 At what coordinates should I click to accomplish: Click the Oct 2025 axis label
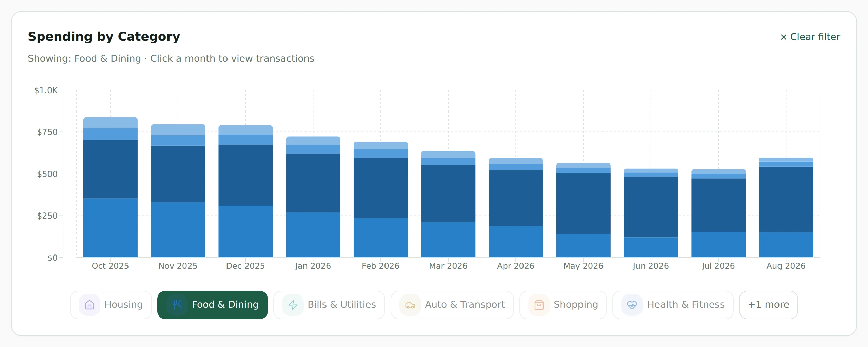[111, 266]
